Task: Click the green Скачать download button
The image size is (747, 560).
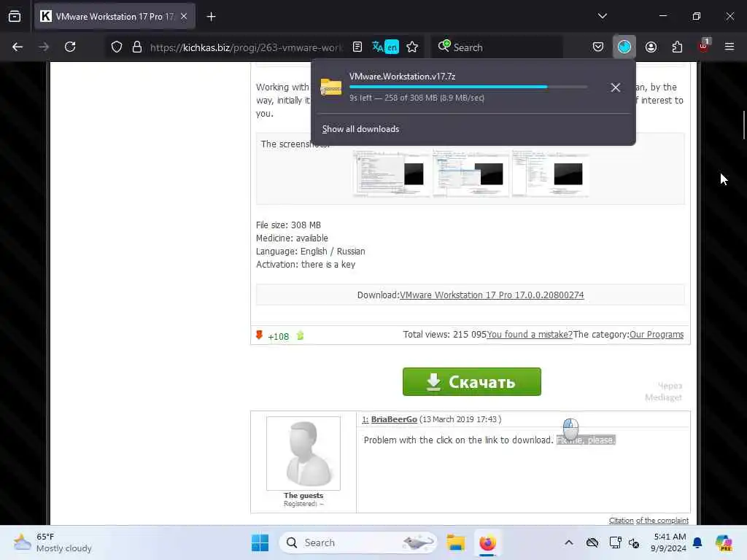Action: [x=472, y=381]
